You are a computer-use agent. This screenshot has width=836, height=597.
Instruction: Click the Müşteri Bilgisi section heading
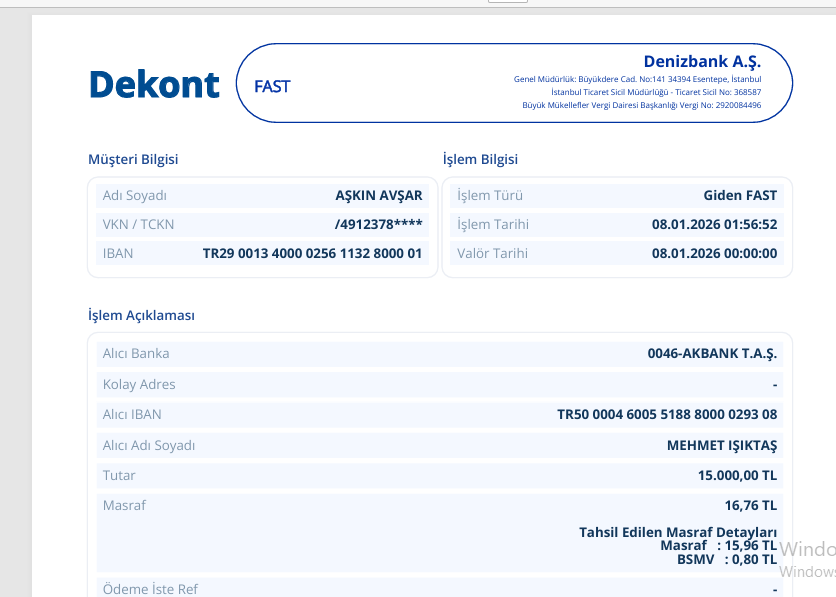coord(133,159)
